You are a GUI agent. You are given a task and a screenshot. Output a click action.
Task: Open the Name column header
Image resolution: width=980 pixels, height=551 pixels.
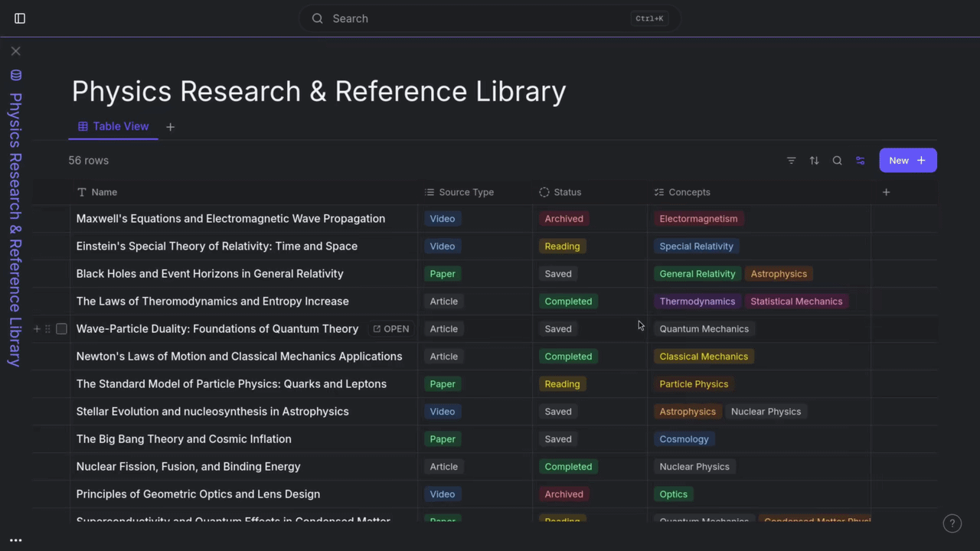click(244, 192)
